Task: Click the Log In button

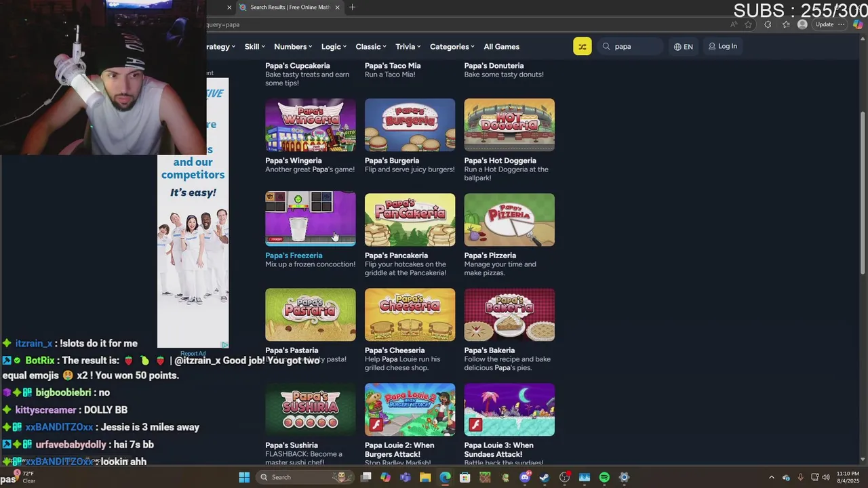Action: [x=723, y=46]
